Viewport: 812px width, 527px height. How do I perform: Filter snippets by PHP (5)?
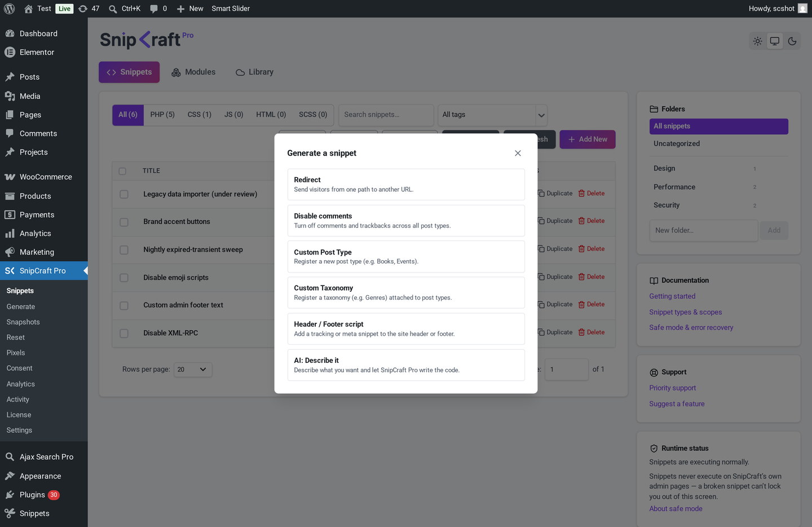point(162,115)
